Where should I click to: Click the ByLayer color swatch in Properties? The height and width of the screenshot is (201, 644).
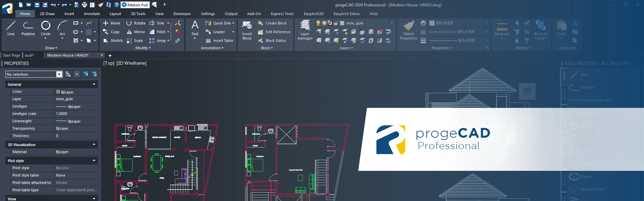click(x=58, y=92)
